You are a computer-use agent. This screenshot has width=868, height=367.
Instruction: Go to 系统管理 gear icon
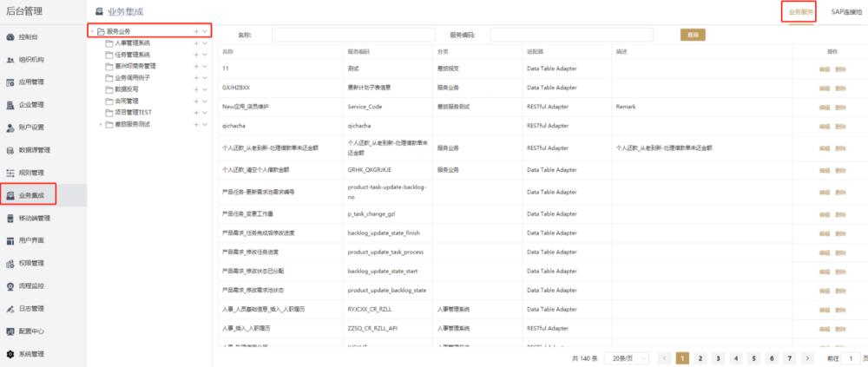(x=10, y=354)
